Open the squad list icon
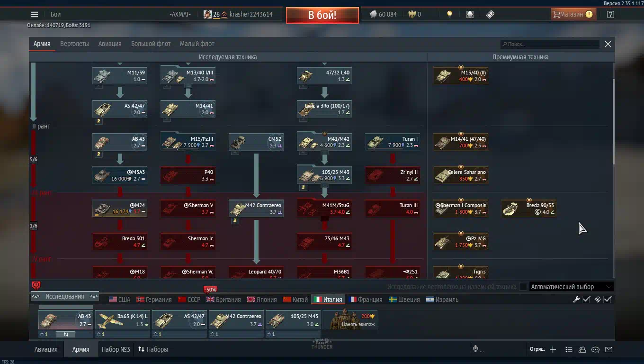Image resolution: width=644 pixels, height=364 pixels. point(569,349)
